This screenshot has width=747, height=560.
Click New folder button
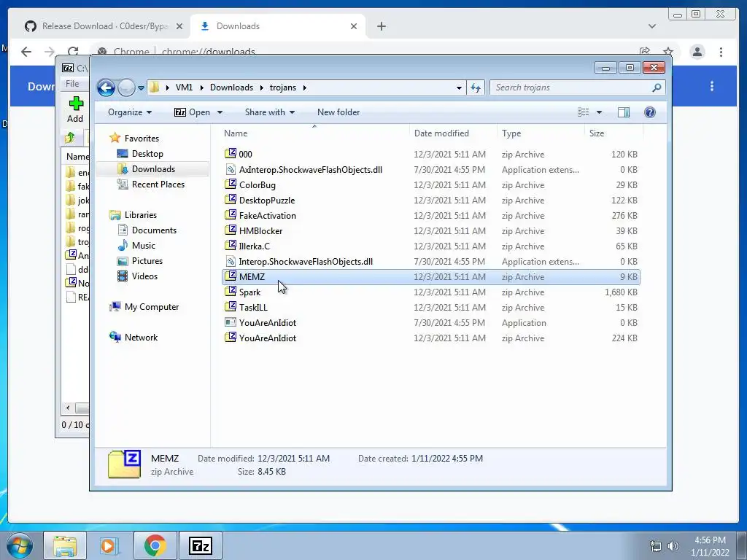(x=338, y=112)
